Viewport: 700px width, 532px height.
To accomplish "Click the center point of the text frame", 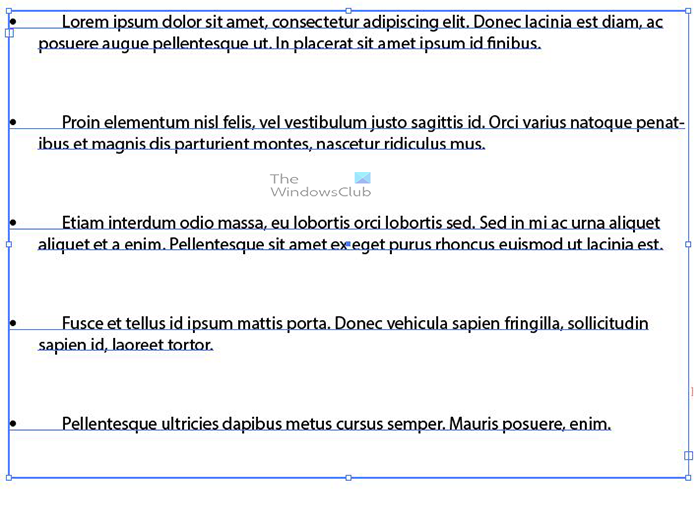I will (348, 244).
